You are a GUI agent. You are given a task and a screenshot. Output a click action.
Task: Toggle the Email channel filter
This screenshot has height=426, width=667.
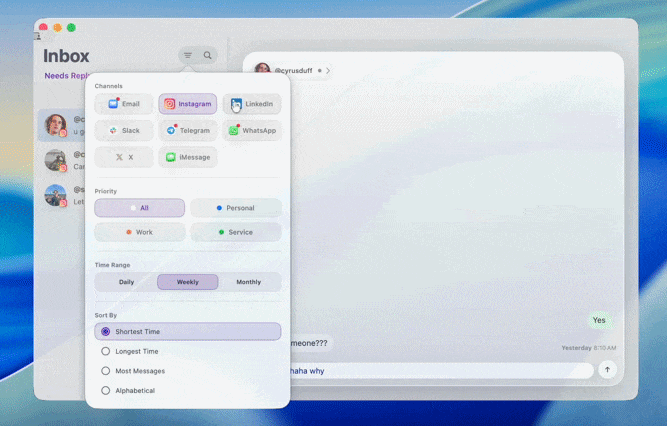tap(124, 104)
